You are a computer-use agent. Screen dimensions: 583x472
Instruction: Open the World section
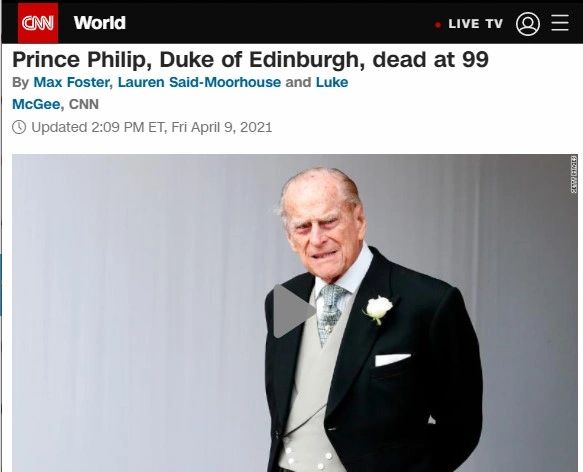pos(100,23)
